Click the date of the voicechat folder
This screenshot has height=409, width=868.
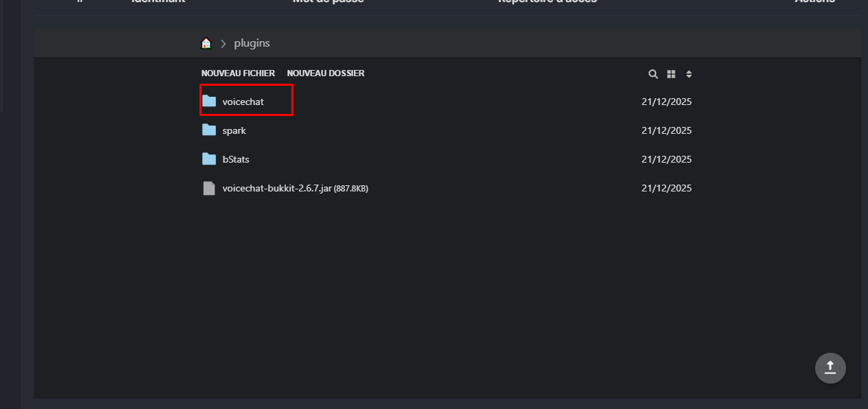[666, 102]
